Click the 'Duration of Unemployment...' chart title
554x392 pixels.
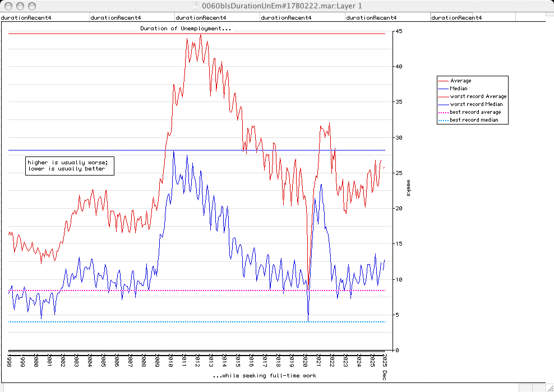[x=185, y=28]
